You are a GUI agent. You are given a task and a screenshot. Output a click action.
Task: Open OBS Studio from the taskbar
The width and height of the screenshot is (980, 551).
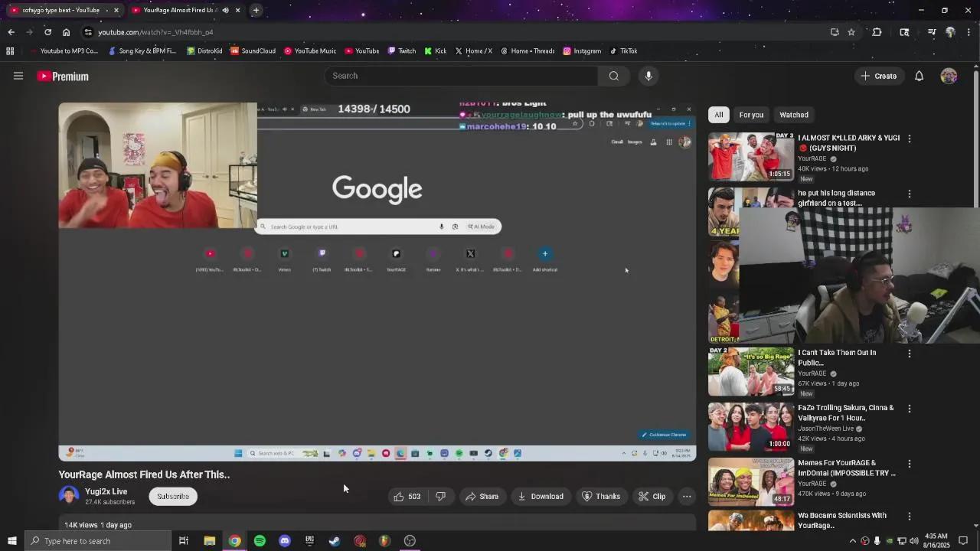[x=410, y=541]
